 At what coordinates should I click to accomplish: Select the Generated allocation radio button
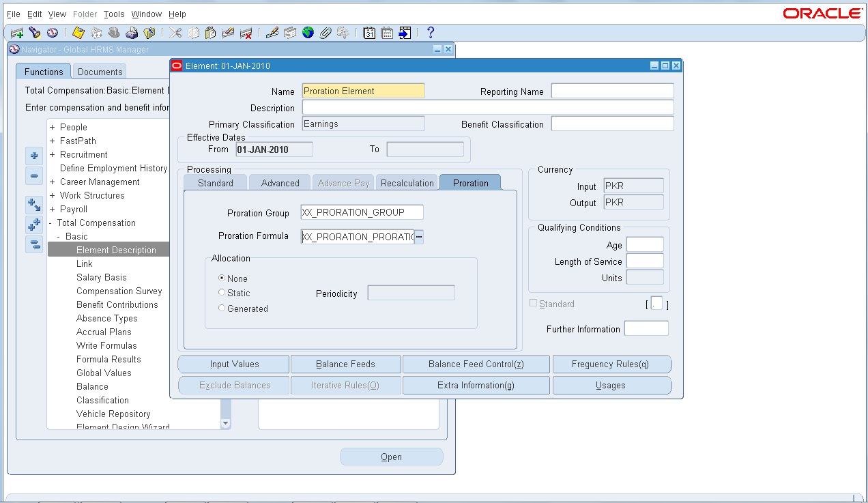pyautogui.click(x=221, y=308)
